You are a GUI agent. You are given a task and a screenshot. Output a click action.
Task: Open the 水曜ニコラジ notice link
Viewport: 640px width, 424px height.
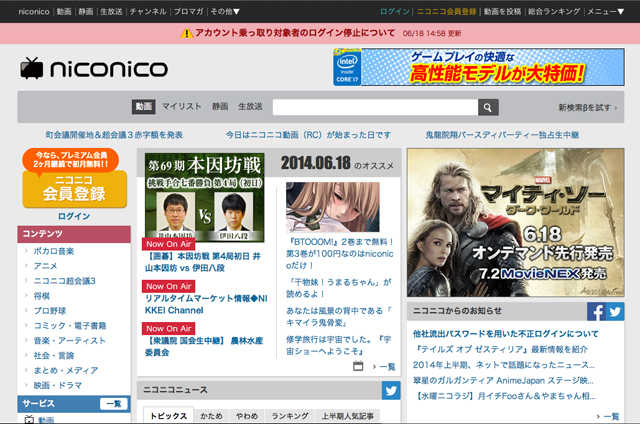505,396
